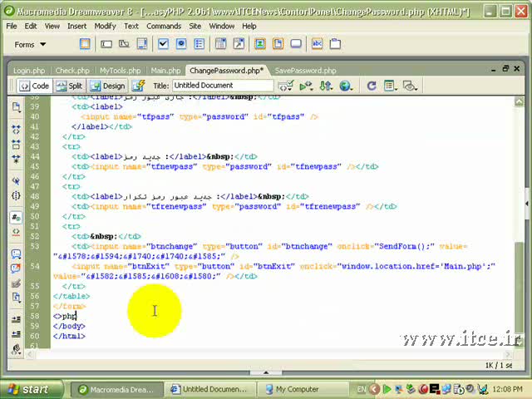532x399 pixels.
Task: Switch to the MyTools.php tab
Action: tap(120, 71)
